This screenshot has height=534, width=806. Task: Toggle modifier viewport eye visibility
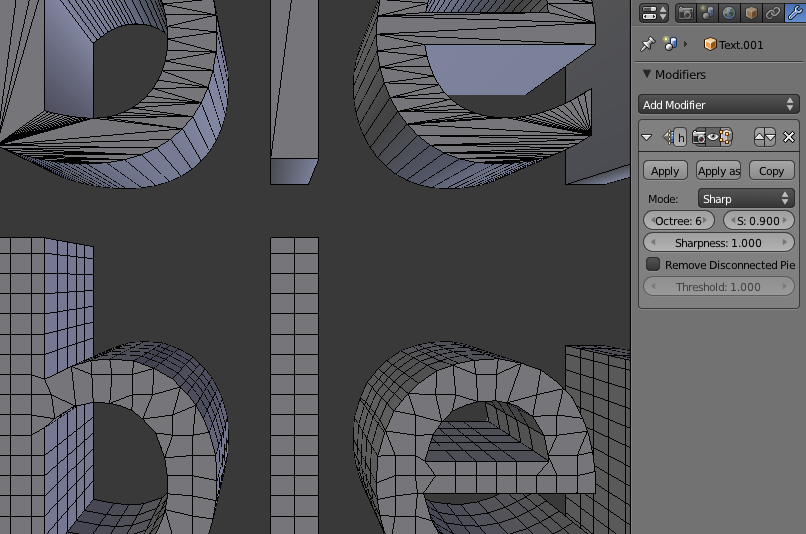(x=712, y=137)
